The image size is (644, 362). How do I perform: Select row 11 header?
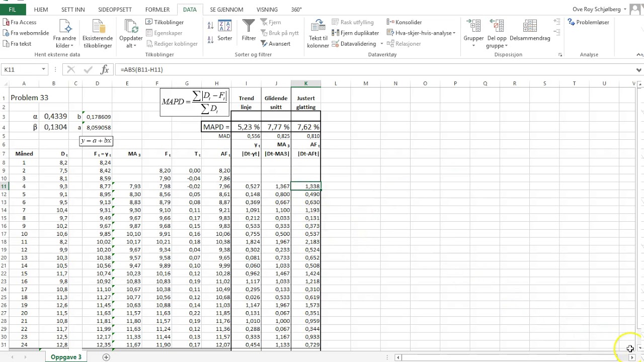coord(4,187)
